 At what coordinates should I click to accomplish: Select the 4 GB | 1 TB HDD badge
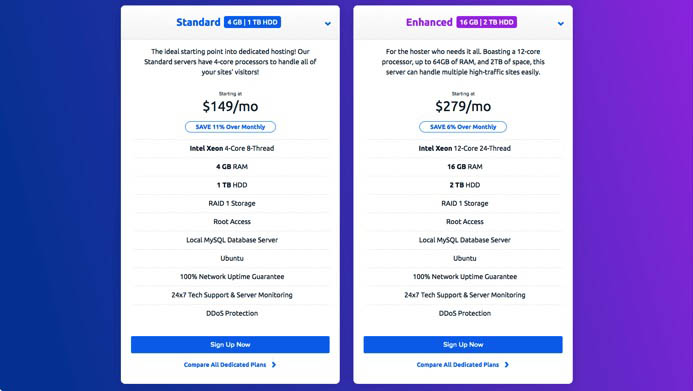(x=252, y=22)
